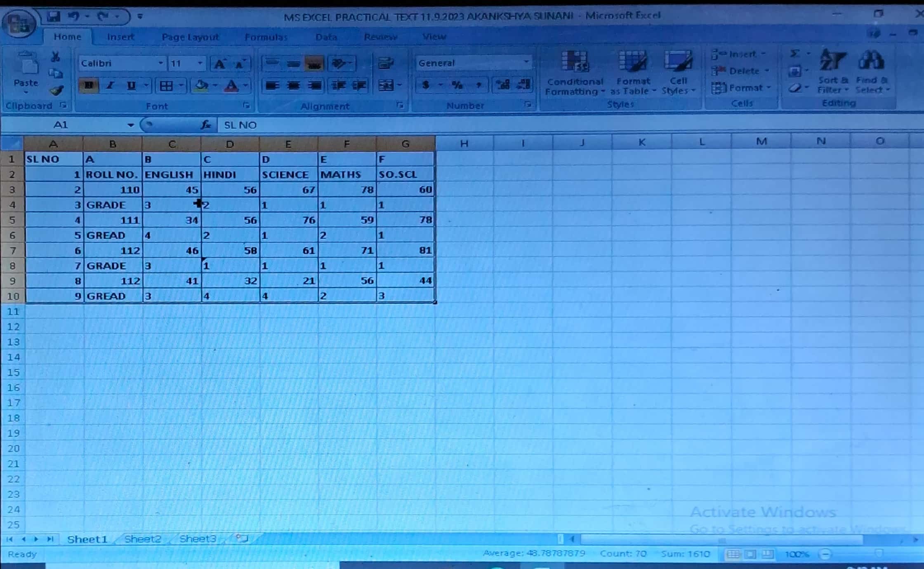This screenshot has height=569, width=924.
Task: Switch to Page Layout view in status bar
Action: [750, 554]
